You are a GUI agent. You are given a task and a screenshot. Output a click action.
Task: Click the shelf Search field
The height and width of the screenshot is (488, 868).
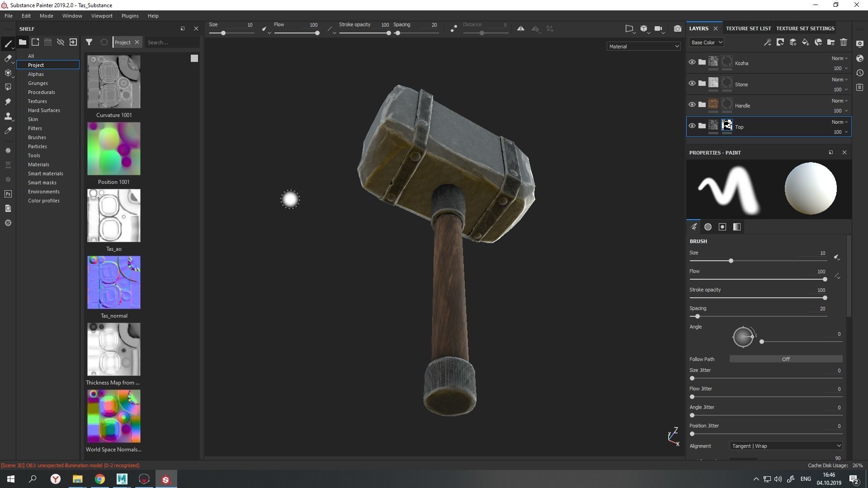pos(172,42)
